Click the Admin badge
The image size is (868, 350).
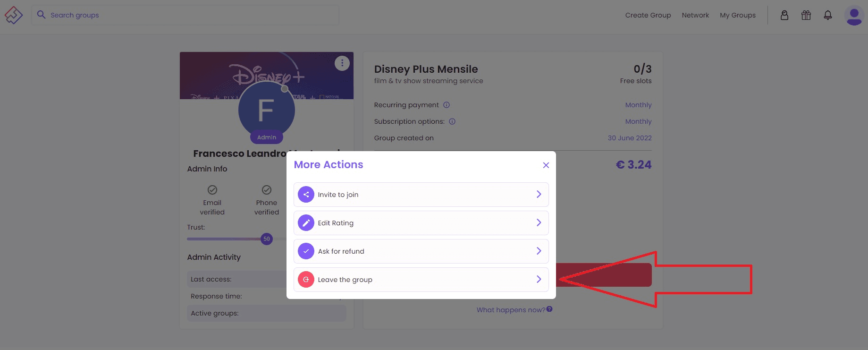pyautogui.click(x=267, y=137)
